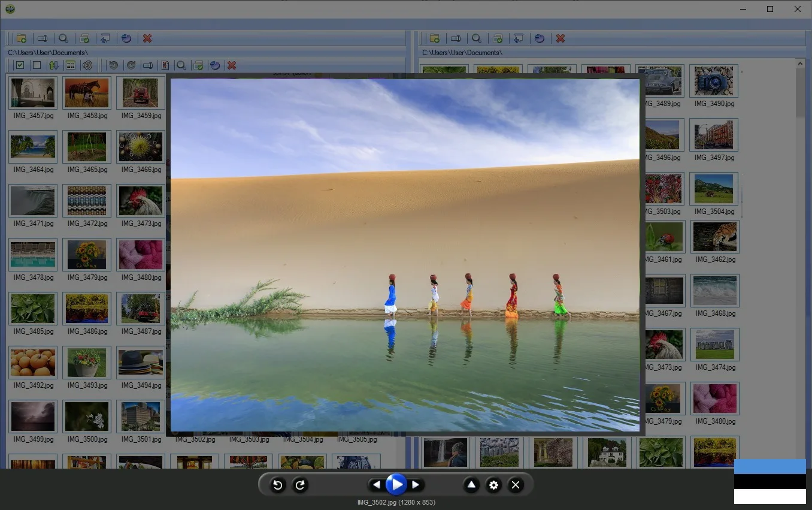Click the green sort arrows icon
812x510 pixels.
click(54, 65)
